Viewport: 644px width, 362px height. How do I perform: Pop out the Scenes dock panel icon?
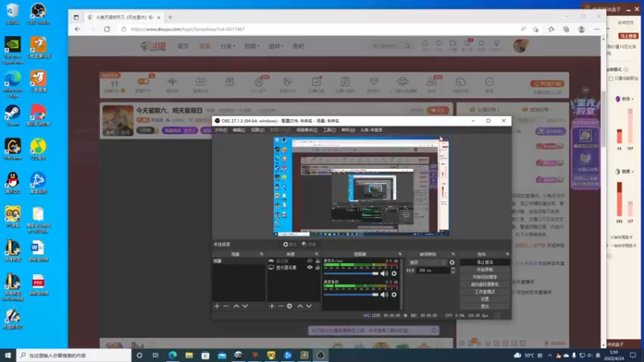[262, 254]
